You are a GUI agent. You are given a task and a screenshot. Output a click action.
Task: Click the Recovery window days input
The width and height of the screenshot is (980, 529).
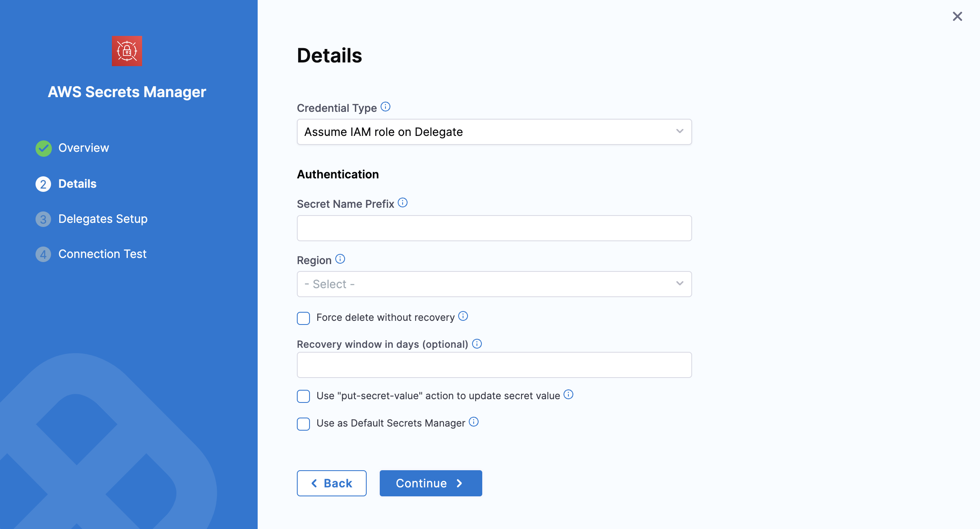tap(494, 365)
